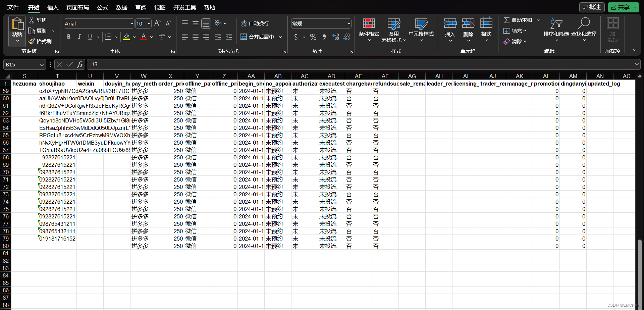Click the select all corner triangle
Viewport: 644px width, 310px height.
coord(7,76)
